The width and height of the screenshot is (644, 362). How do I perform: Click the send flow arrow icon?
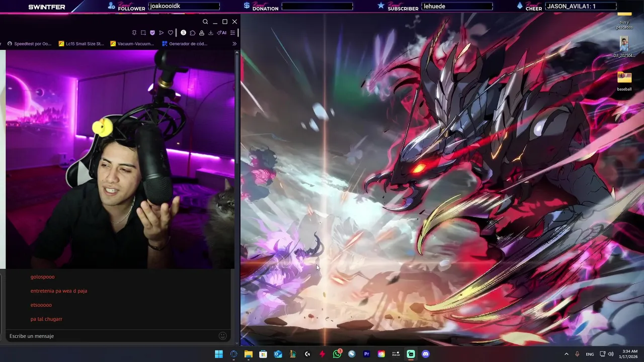coord(162,33)
